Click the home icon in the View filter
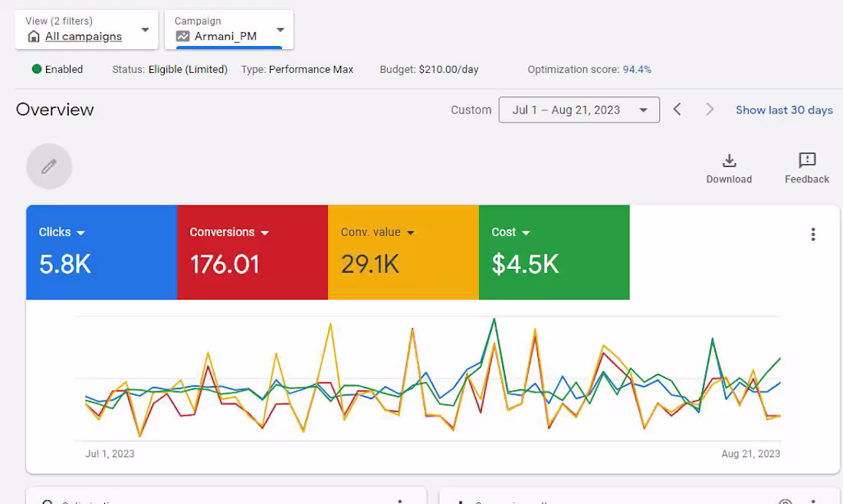The image size is (843, 504). click(x=33, y=36)
